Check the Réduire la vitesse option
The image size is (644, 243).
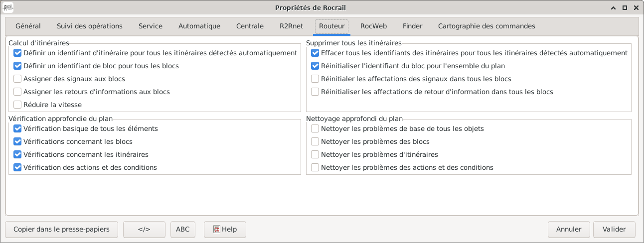pyautogui.click(x=18, y=105)
